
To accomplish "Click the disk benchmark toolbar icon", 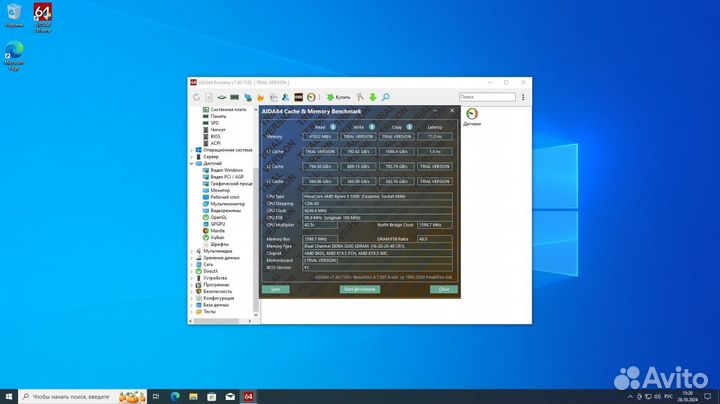I will (x=222, y=97).
